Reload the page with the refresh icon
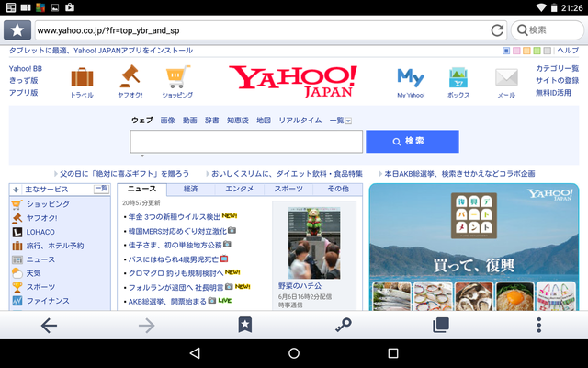 497,30
